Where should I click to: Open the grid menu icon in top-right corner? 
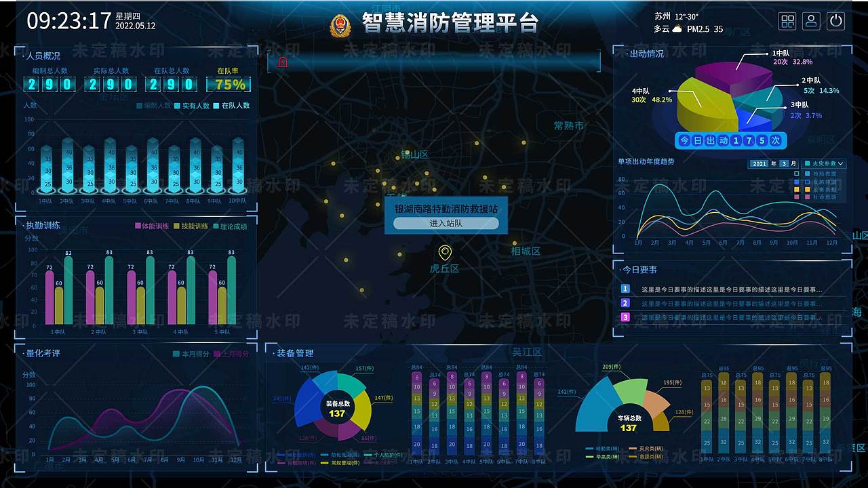coord(787,21)
